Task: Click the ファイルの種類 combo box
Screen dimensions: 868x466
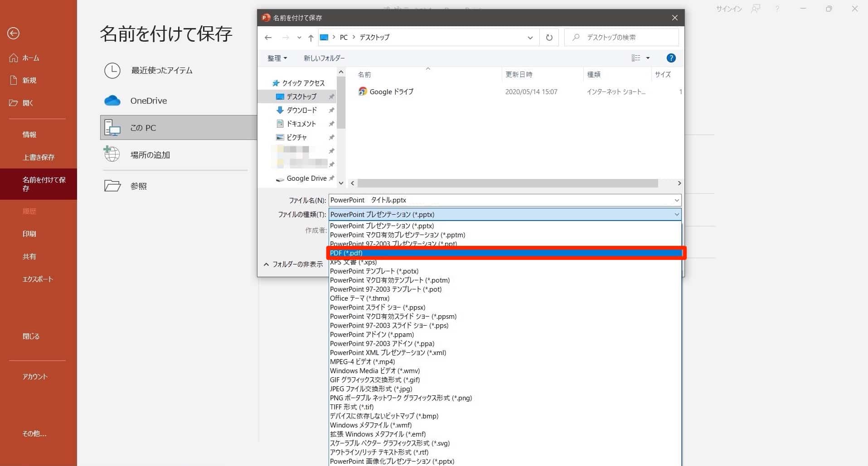Action: coord(505,214)
